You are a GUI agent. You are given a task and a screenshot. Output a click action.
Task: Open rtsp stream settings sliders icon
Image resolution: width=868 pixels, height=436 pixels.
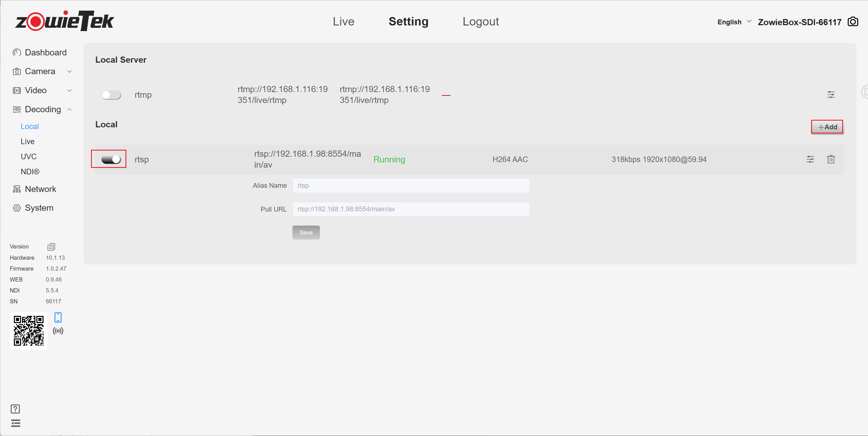pos(810,159)
